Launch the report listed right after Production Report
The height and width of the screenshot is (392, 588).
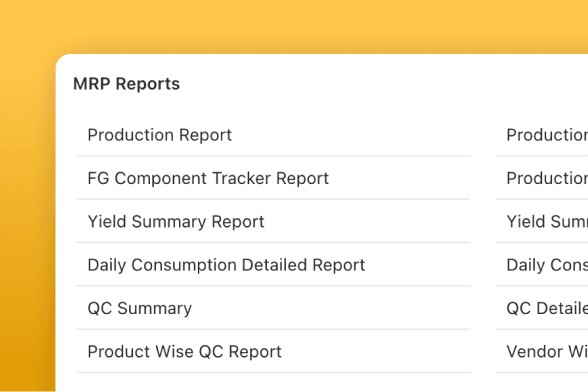(x=208, y=178)
